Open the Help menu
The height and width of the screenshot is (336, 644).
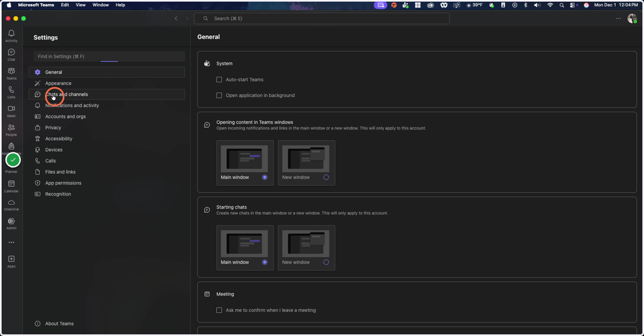pos(121,5)
